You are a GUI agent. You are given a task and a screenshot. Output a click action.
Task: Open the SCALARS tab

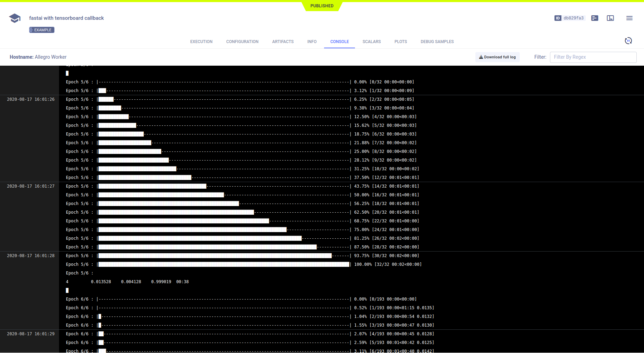[x=371, y=42]
